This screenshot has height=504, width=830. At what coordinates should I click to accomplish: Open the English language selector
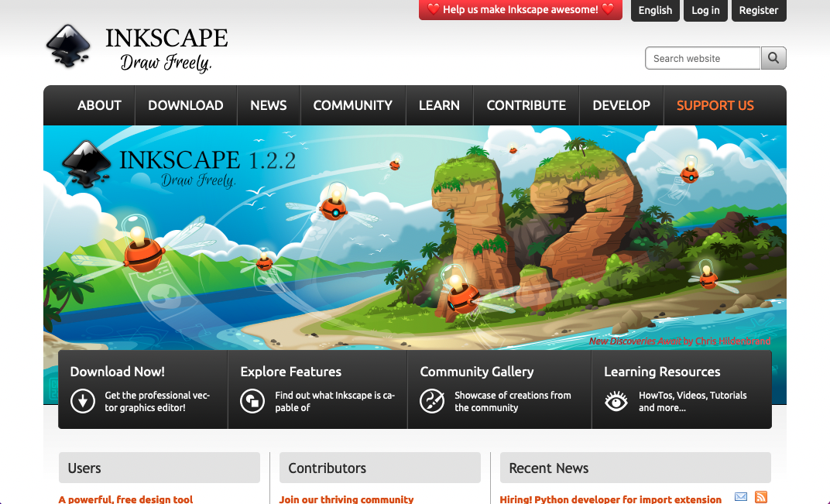point(655,10)
